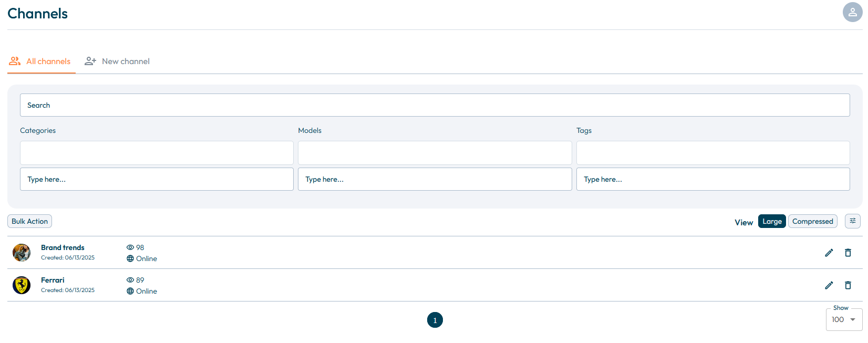Delete the Brand trends channel
This screenshot has height=343, width=868.
pos(848,253)
